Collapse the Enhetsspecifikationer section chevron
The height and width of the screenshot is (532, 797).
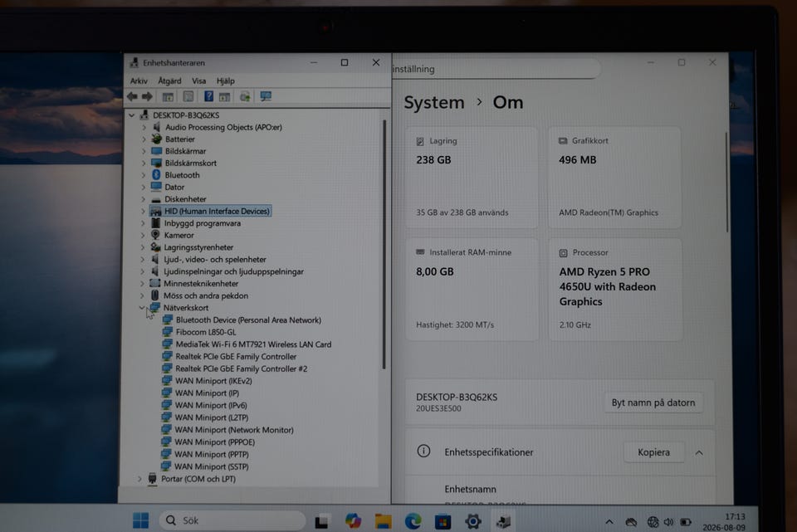pyautogui.click(x=699, y=452)
